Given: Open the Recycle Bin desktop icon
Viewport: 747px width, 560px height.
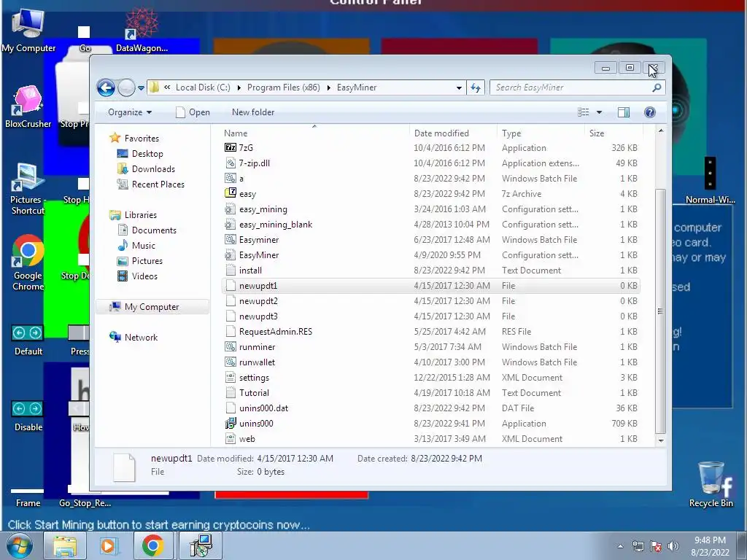Looking at the screenshot, I should (x=711, y=484).
